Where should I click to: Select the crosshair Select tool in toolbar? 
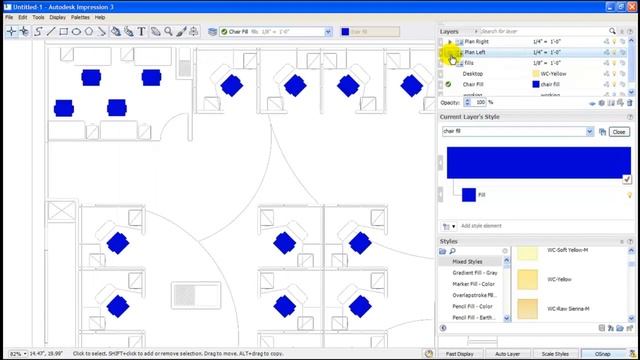pyautogui.click(x=11, y=31)
